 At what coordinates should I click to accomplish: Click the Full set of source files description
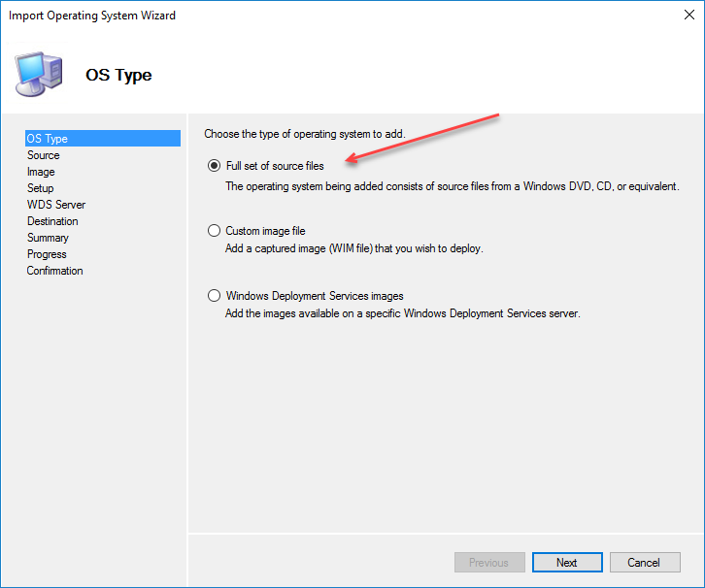(x=452, y=186)
